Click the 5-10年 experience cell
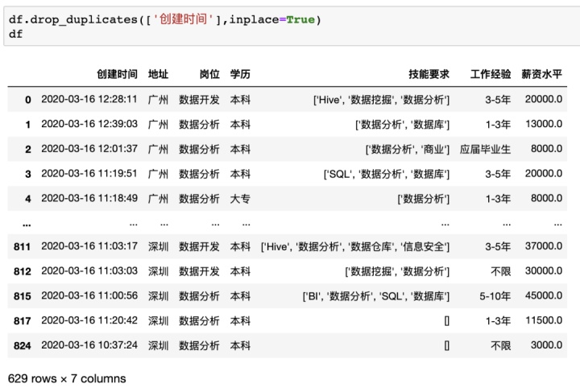580x392 pixels. 495,296
